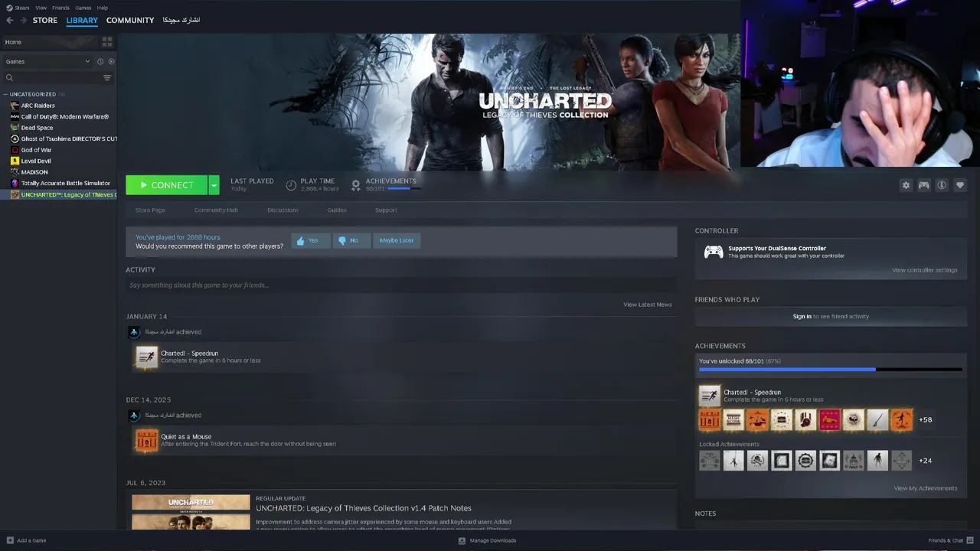The width and height of the screenshot is (980, 551).
Task: Open the Support link
Action: click(x=386, y=210)
